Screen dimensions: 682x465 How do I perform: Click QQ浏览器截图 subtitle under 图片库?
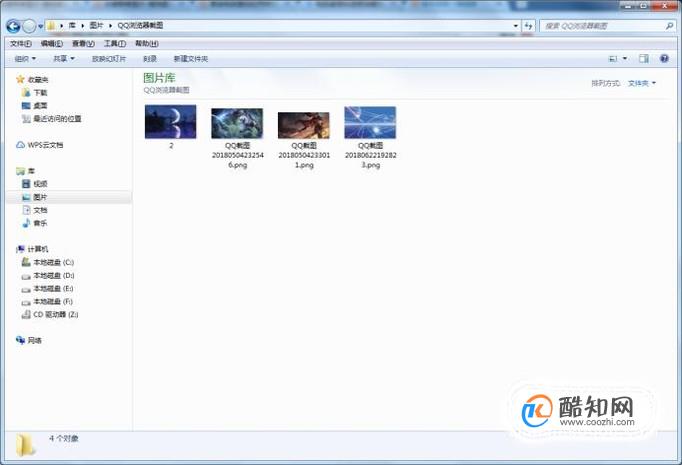167,90
